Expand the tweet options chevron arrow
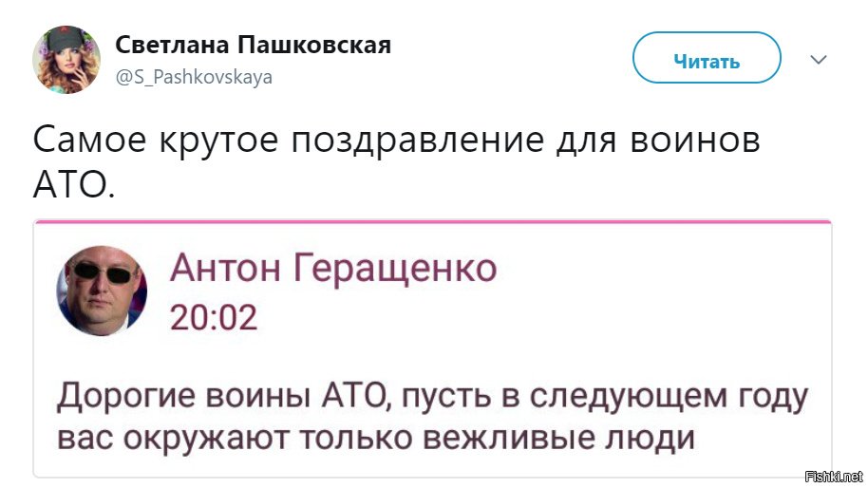 [x=819, y=59]
